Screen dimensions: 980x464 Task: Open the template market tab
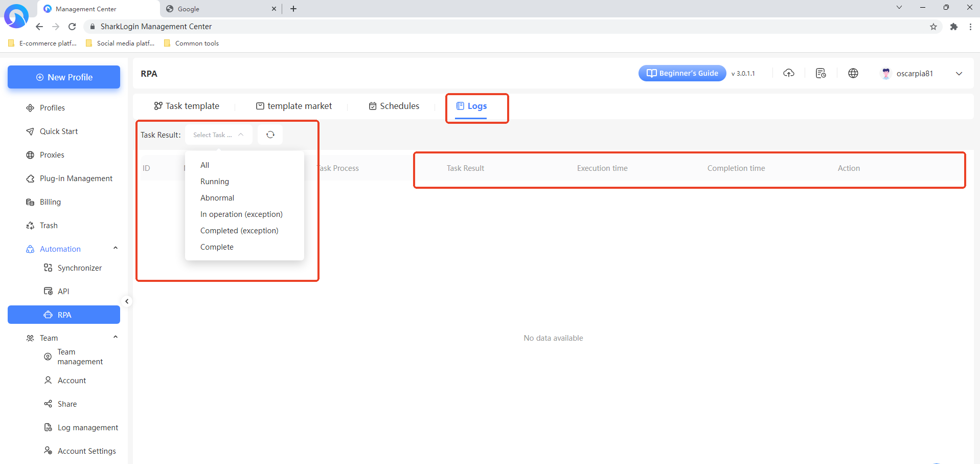tap(294, 106)
